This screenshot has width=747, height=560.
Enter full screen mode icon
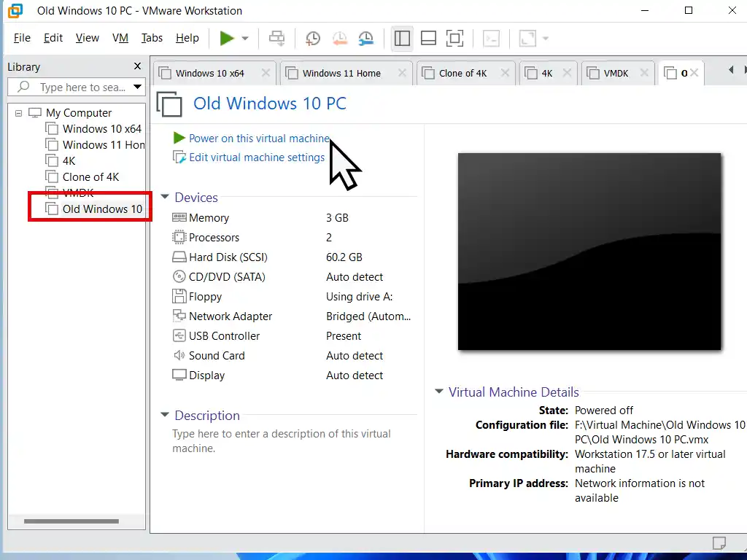[454, 38]
